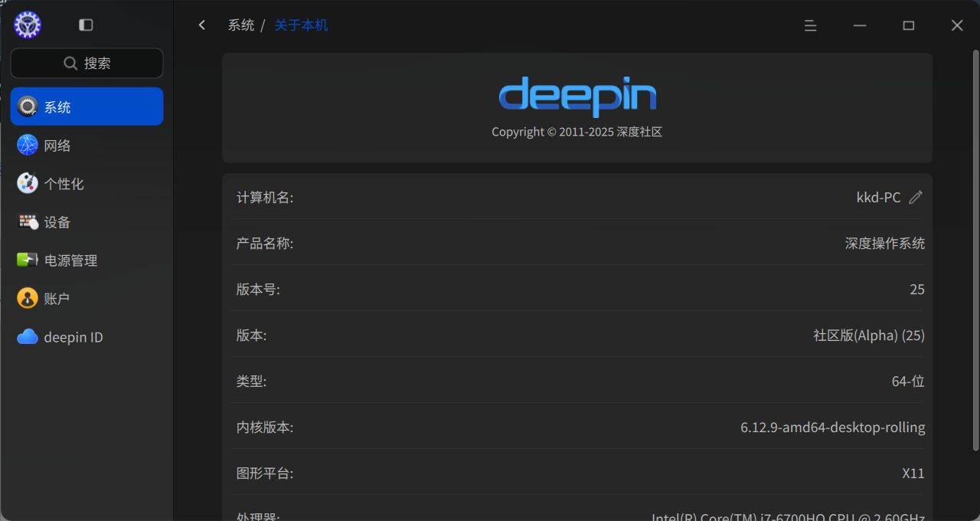Click the Control Center gear logo
980x521 pixels.
coord(28,25)
